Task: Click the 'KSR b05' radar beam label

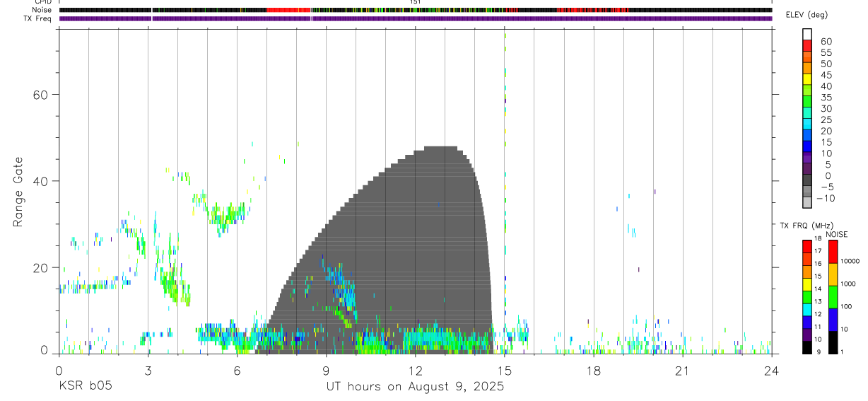Action: pos(84,386)
